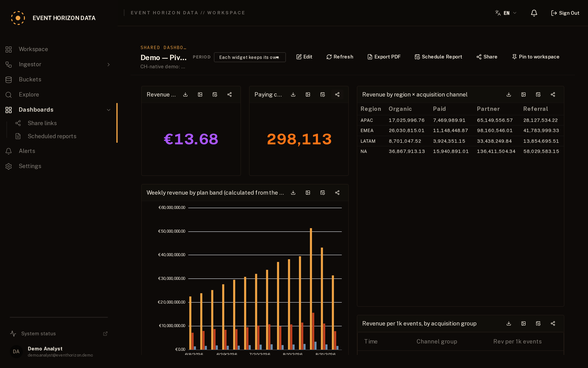Click the dashboard Share button
Screen dimensions: 588x368
pyautogui.click(x=487, y=57)
